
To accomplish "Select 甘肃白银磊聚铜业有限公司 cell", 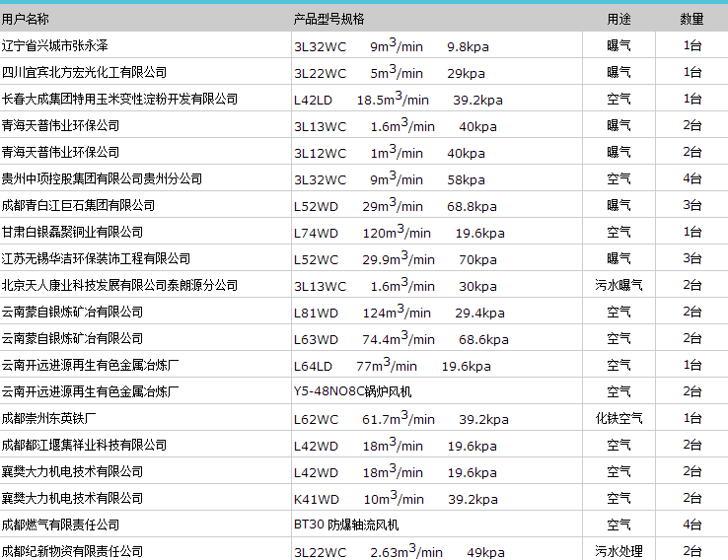I will click(x=72, y=232).
